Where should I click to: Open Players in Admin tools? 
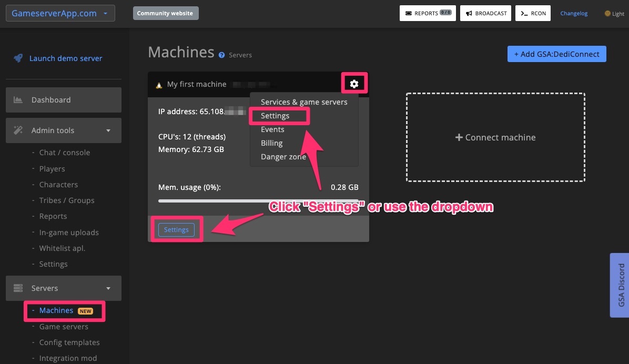52,168
